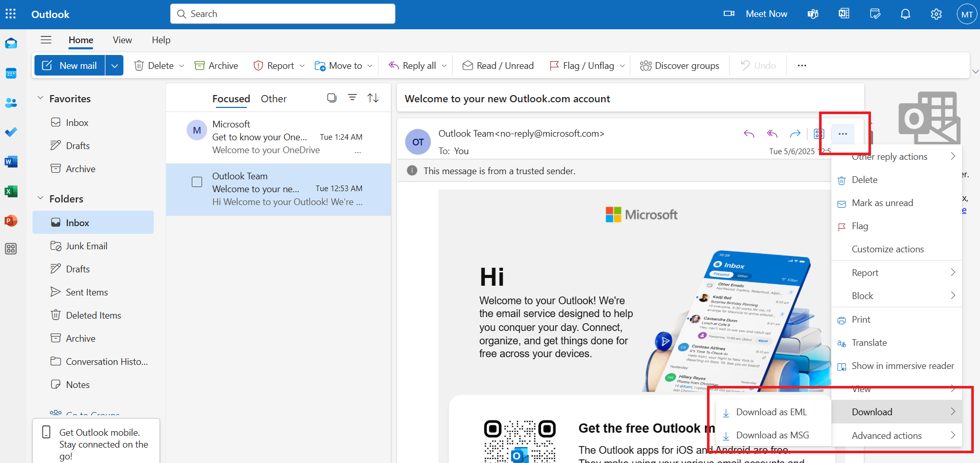This screenshot has width=980, height=463.
Task: Select Print from context menu
Action: tap(897, 320)
